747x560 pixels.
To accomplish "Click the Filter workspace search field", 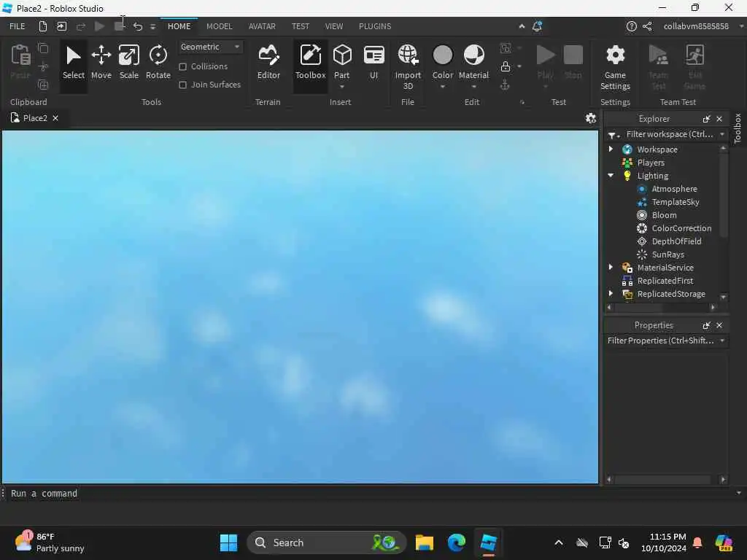I will tap(670, 135).
